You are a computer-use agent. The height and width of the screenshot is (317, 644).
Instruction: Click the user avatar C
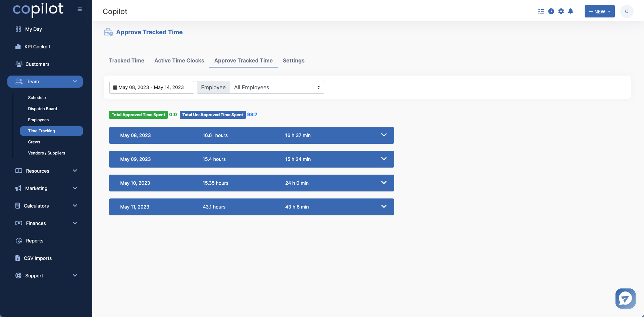click(x=627, y=11)
